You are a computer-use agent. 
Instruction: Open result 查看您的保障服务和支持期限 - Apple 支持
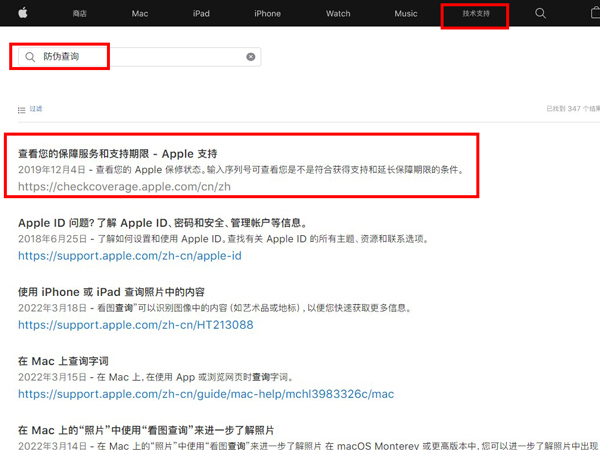tap(117, 154)
